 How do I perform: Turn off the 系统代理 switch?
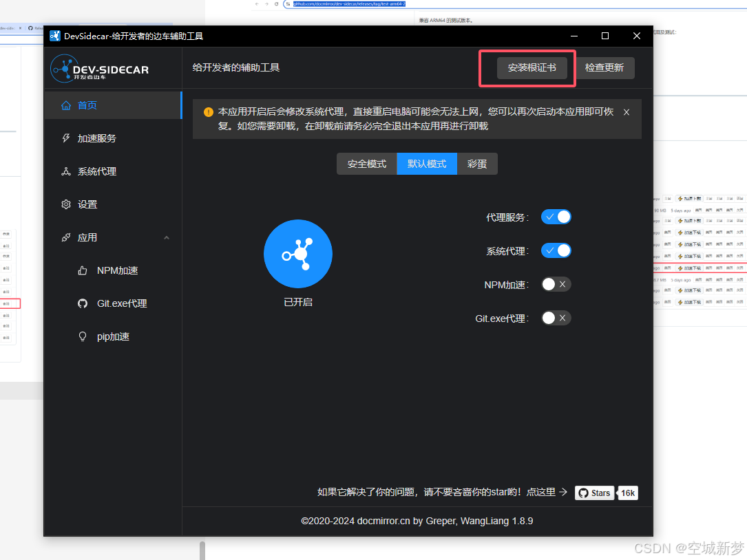(x=556, y=250)
